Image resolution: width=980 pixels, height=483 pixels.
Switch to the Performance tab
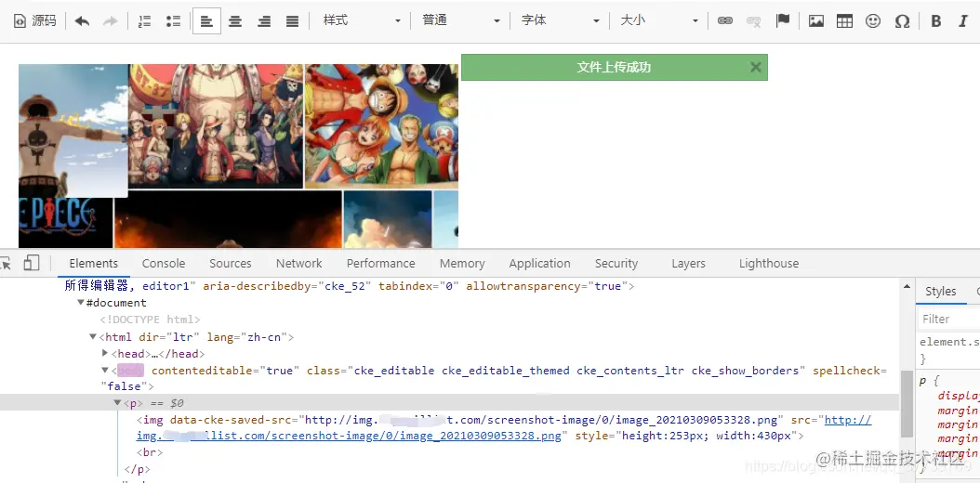coord(380,264)
